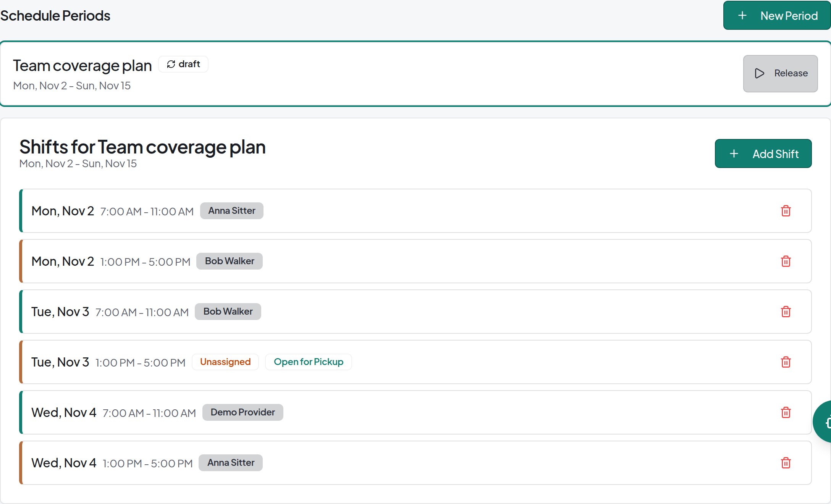
Task: Click the Anna Sitter badge on Wed, Nov 4
Action: (231, 463)
